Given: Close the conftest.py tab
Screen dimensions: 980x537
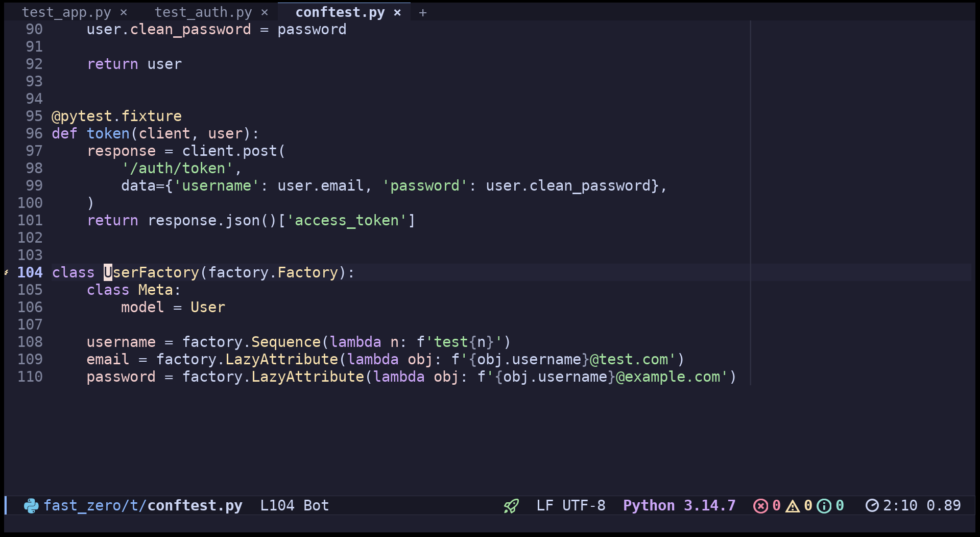Looking at the screenshot, I should tap(397, 13).
